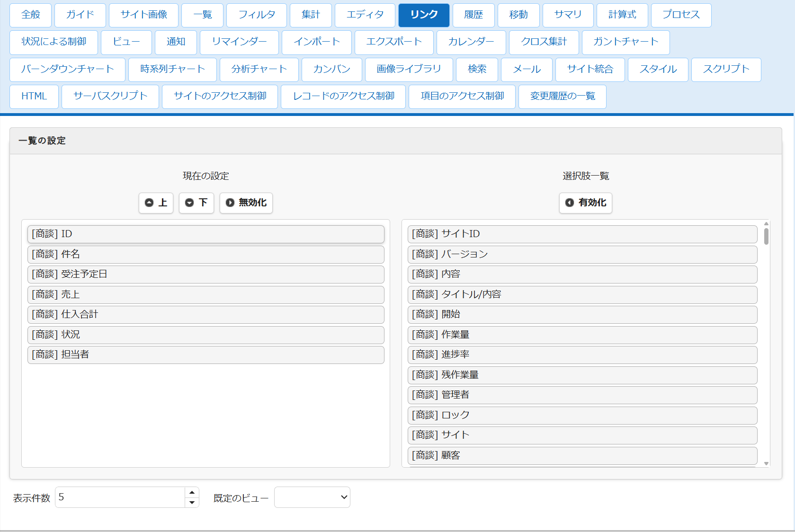Open the インポート tab

click(317, 42)
